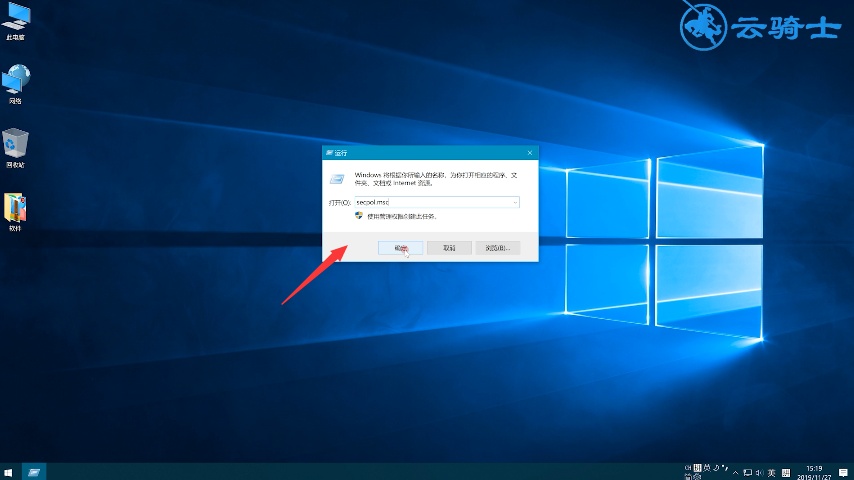The image size is (854, 480).
Task: Click the Cancel button in Run dialog
Action: click(449, 248)
